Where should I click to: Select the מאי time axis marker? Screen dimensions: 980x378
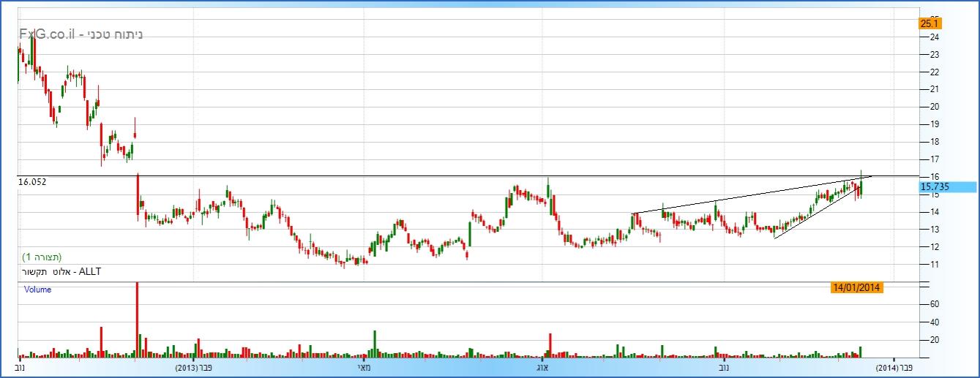pyautogui.click(x=364, y=368)
